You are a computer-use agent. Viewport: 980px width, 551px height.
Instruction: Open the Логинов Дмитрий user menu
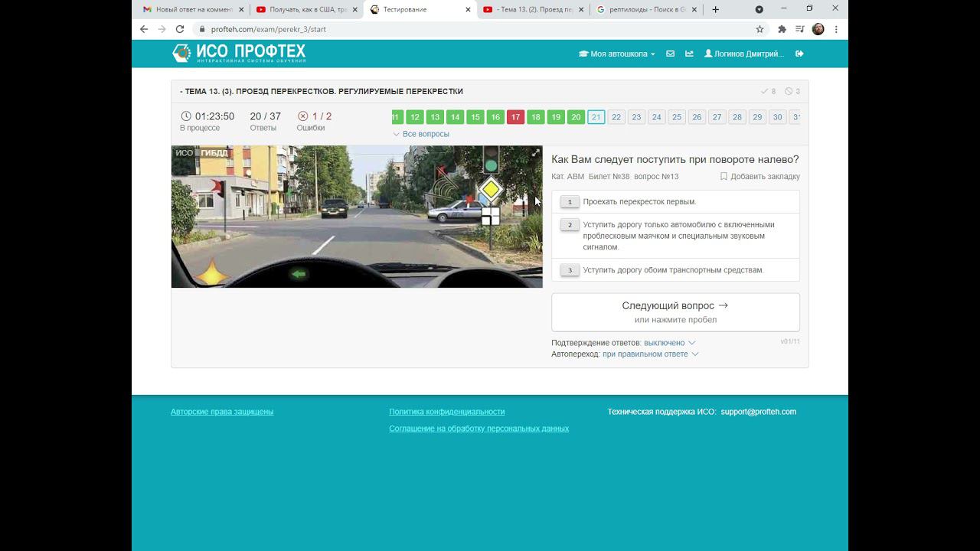[x=744, y=54]
